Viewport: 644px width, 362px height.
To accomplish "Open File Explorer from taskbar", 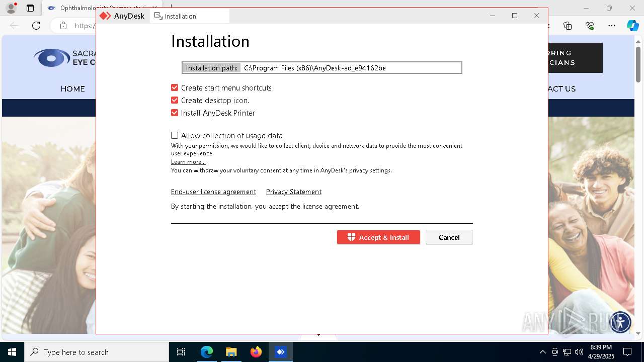I will 231,352.
